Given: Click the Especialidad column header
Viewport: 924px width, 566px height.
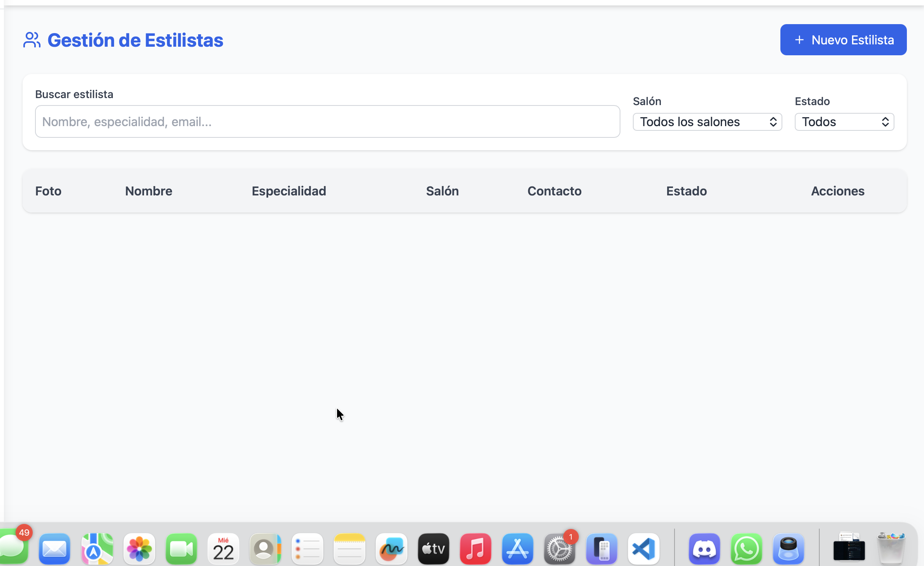Looking at the screenshot, I should (288, 191).
